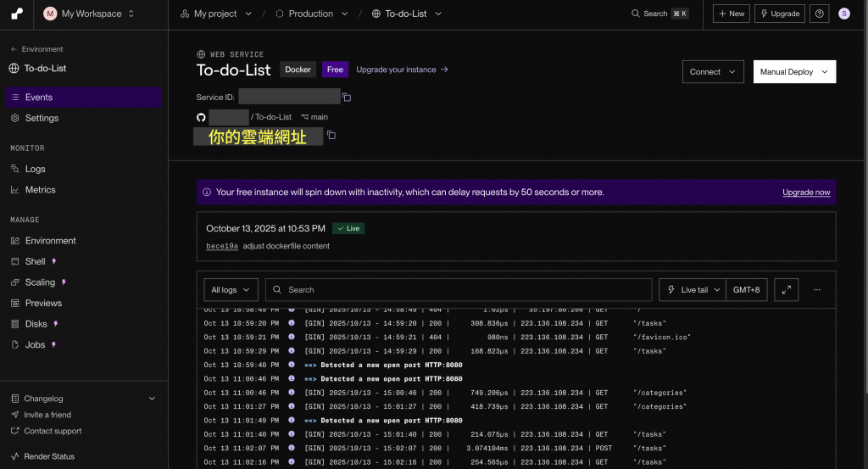Expand the Changelog section chevron

click(x=153, y=399)
